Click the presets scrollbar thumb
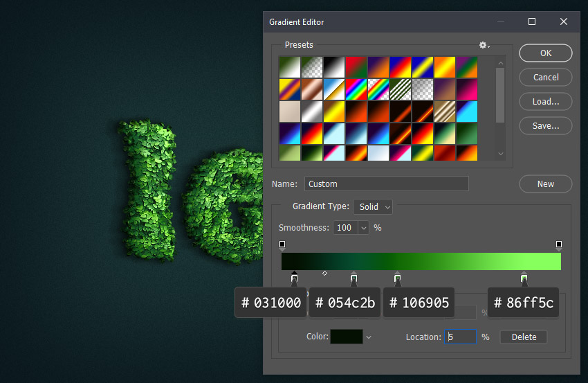This screenshot has height=383, width=588. pos(500,96)
